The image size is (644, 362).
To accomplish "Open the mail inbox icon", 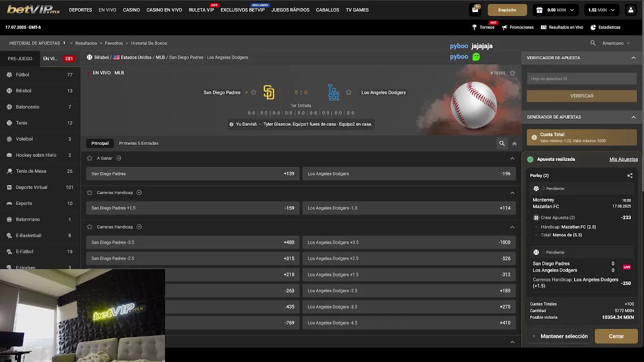I will click(x=475, y=10).
